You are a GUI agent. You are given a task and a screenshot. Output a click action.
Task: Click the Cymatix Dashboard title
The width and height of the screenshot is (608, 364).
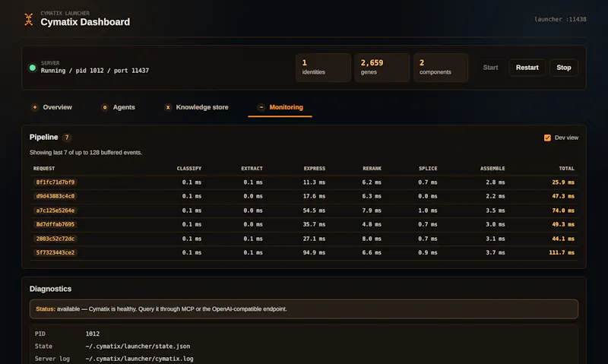(85, 22)
